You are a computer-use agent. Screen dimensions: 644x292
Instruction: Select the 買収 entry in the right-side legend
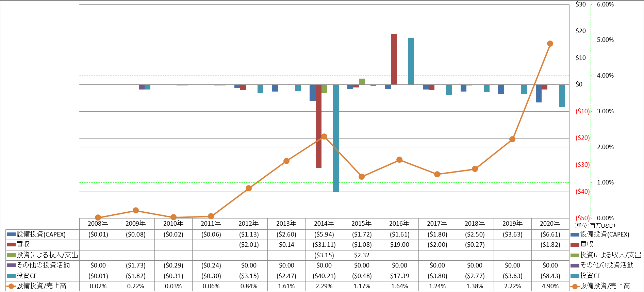(x=582, y=245)
